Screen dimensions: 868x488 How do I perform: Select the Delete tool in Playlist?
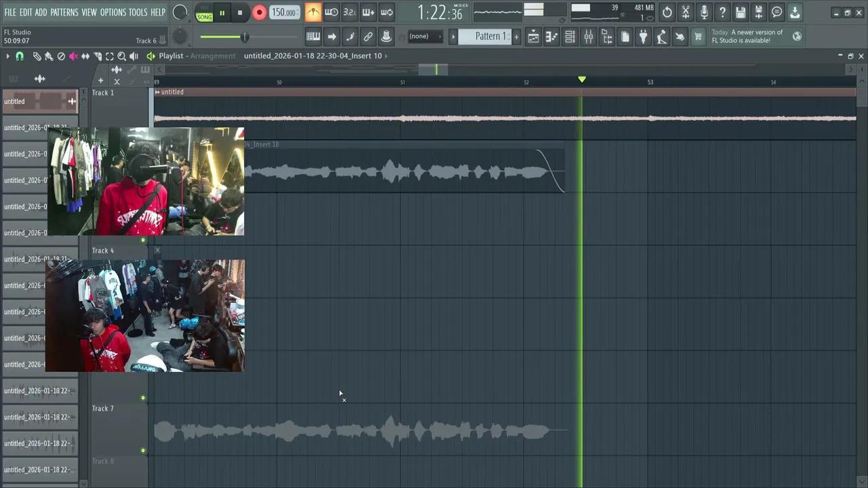(x=61, y=56)
